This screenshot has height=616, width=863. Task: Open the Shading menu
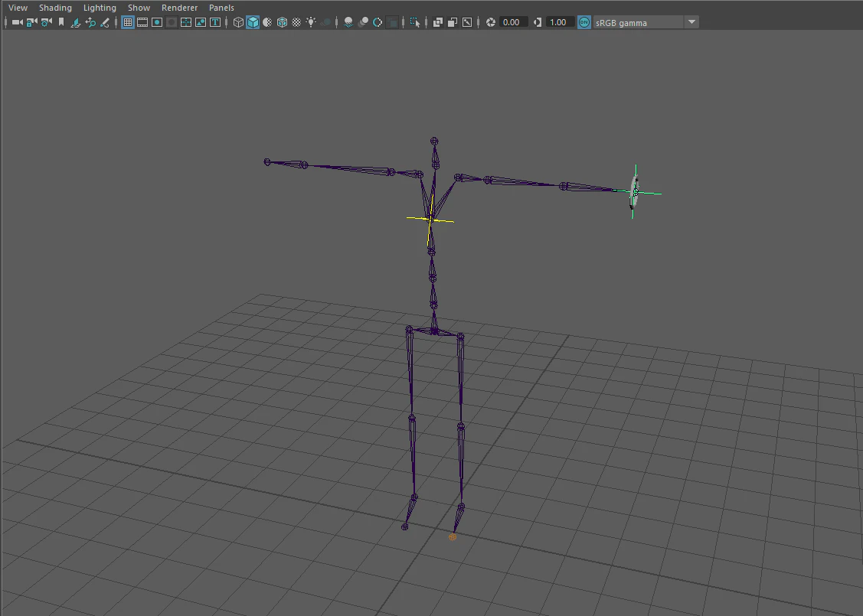(56, 8)
